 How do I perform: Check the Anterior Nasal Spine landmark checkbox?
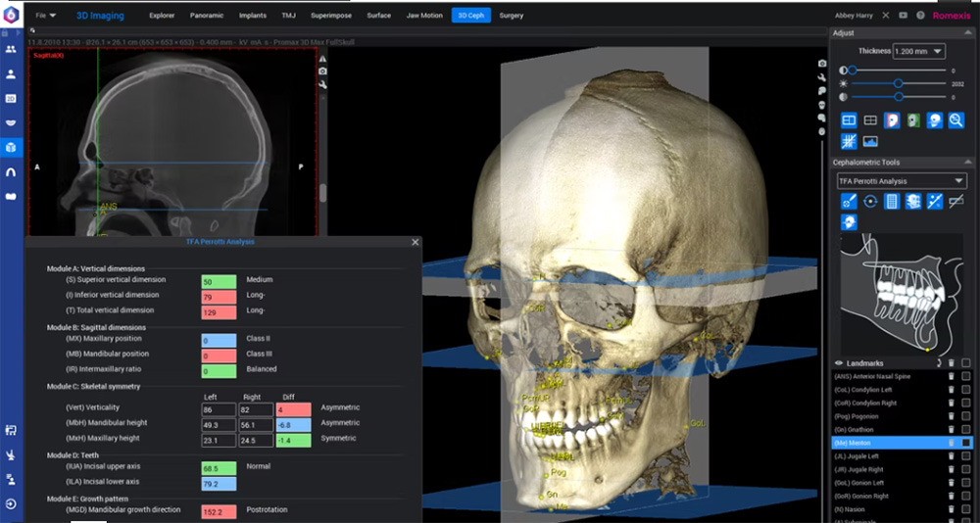(x=966, y=377)
